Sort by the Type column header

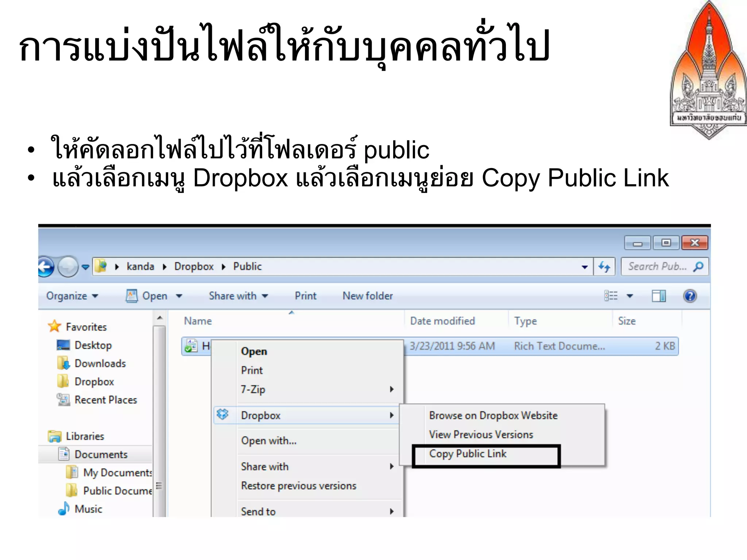(x=525, y=321)
